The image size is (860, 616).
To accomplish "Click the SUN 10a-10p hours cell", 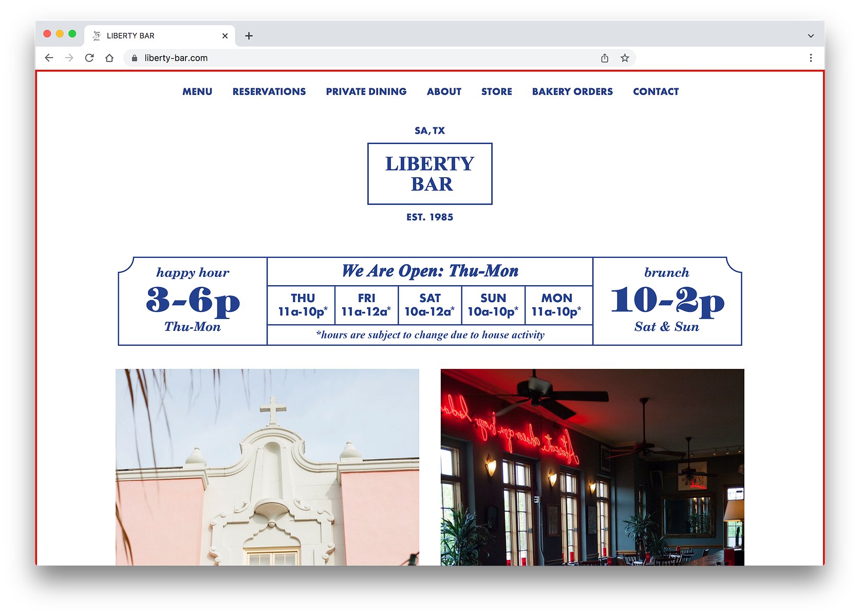I will click(493, 305).
